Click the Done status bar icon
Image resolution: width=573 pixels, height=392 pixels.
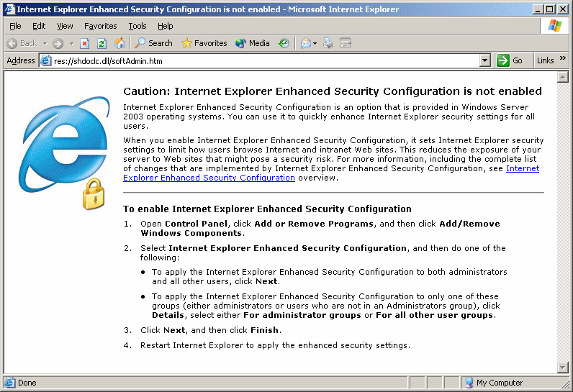[x=9, y=383]
